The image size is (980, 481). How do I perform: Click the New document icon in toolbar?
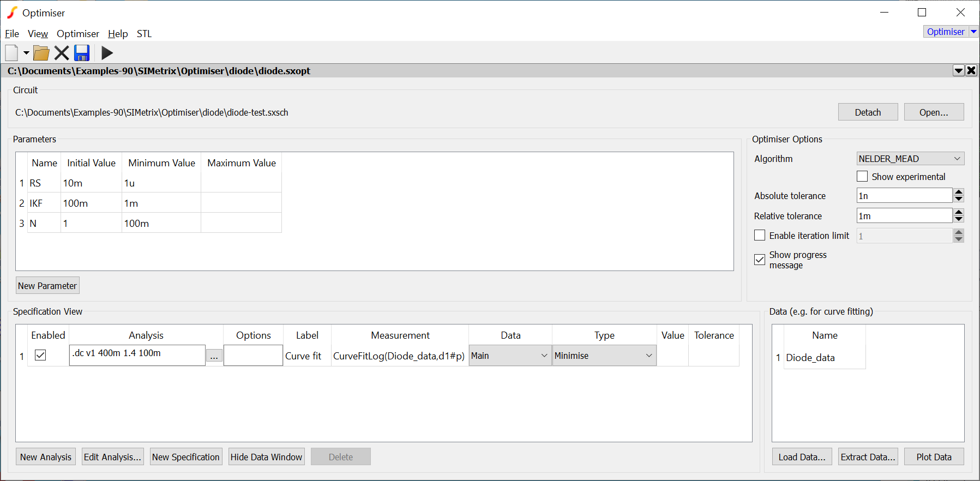point(11,53)
